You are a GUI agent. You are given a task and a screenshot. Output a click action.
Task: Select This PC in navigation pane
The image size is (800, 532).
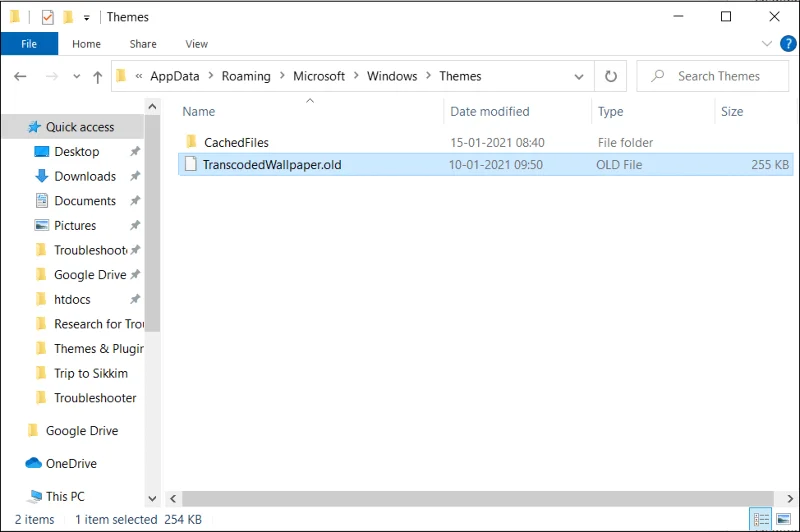click(65, 496)
